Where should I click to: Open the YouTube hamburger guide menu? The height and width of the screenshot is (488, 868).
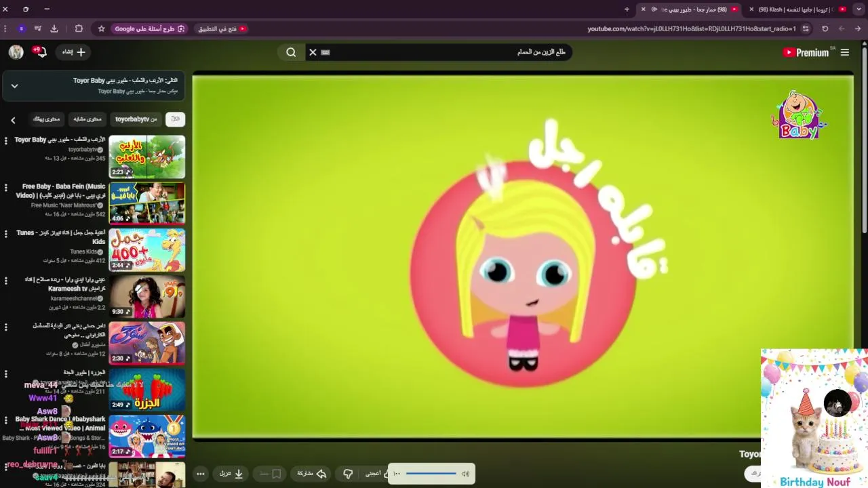coord(845,52)
